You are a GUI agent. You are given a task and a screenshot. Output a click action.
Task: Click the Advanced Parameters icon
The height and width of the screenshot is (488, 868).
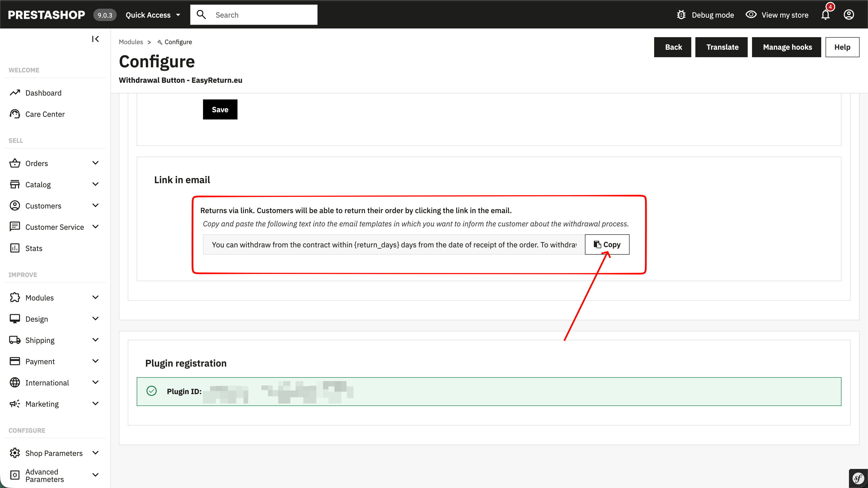pos(15,475)
